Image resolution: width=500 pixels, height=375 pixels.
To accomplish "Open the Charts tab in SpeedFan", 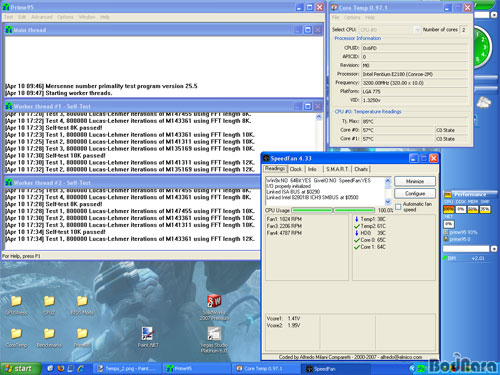I will (361, 169).
